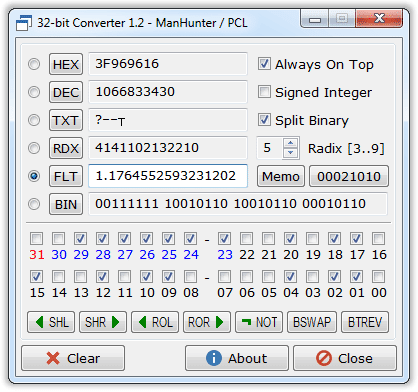Select the HEX radio button
Image resolution: width=418 pixels, height=392 pixels.
[x=34, y=64]
